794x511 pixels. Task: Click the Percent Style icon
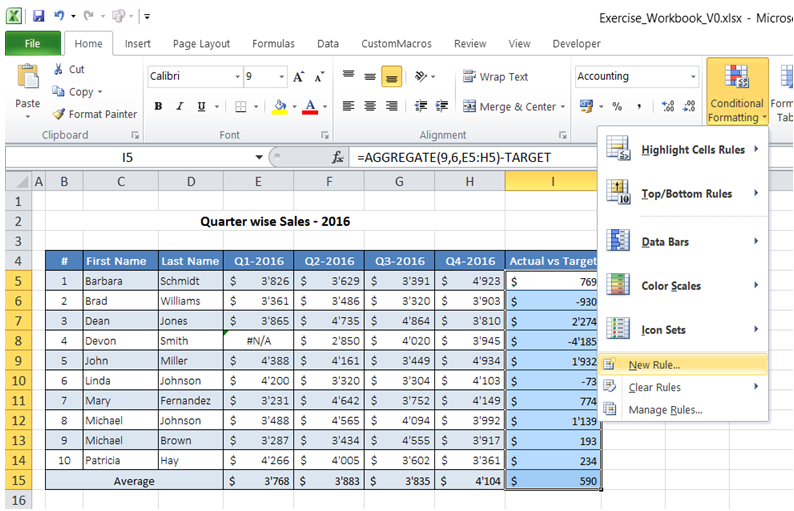(617, 107)
